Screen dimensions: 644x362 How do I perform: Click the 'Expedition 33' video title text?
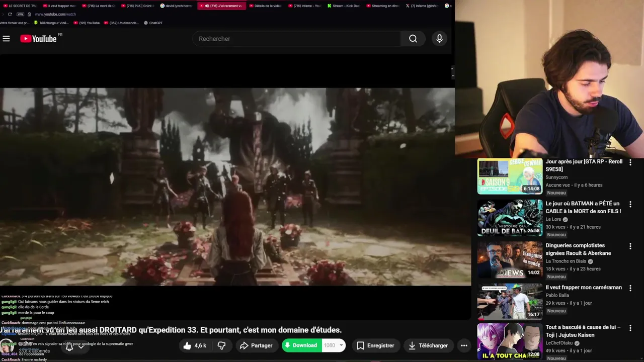171,330
